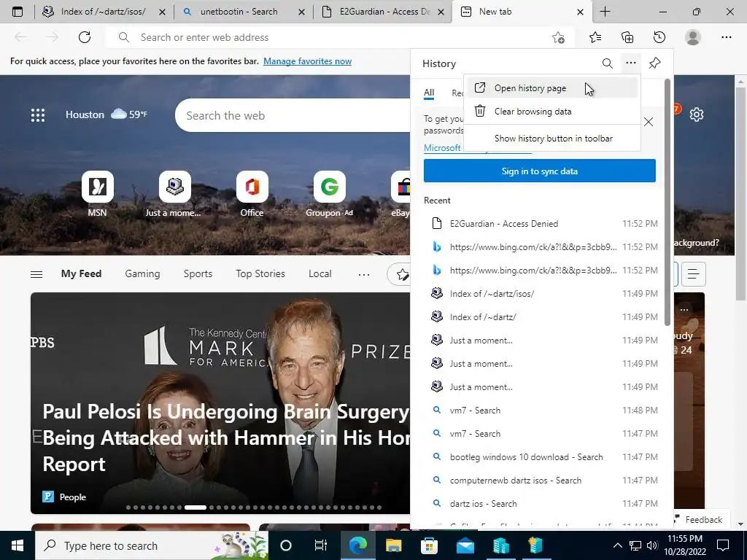Show the Houston weather widget
The width and height of the screenshot is (747, 560).
pyautogui.click(x=107, y=114)
